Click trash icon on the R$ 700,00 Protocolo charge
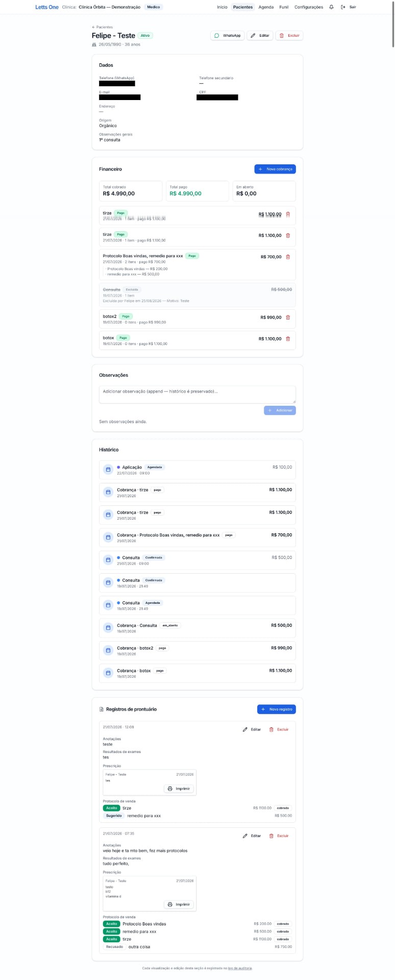 point(288,257)
